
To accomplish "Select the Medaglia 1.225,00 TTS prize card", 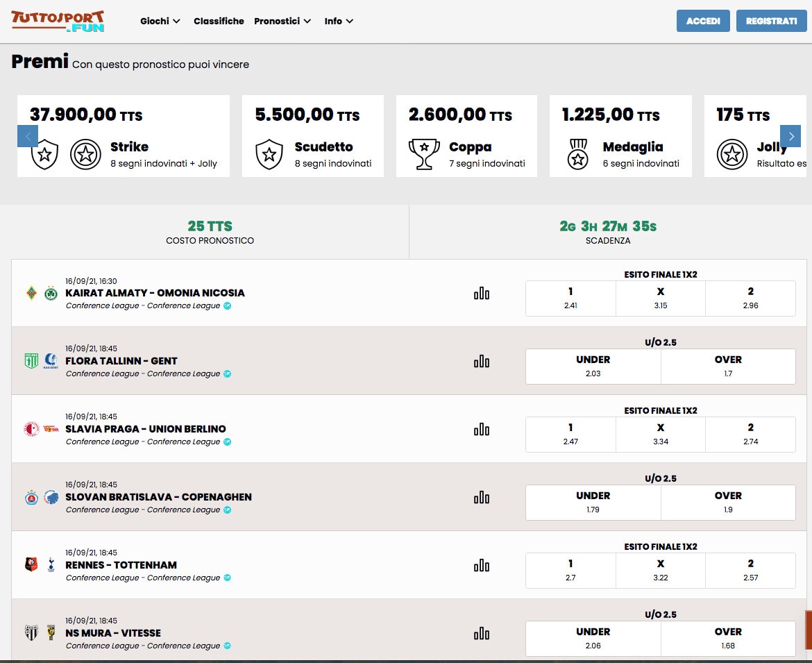I will click(620, 135).
